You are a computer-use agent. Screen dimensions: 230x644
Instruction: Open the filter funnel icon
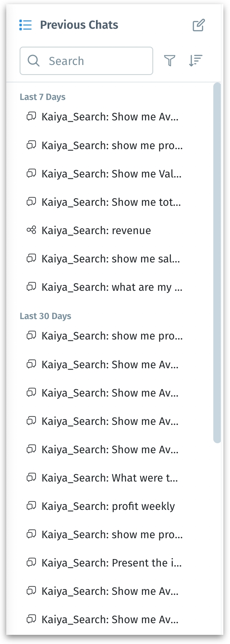(x=169, y=61)
